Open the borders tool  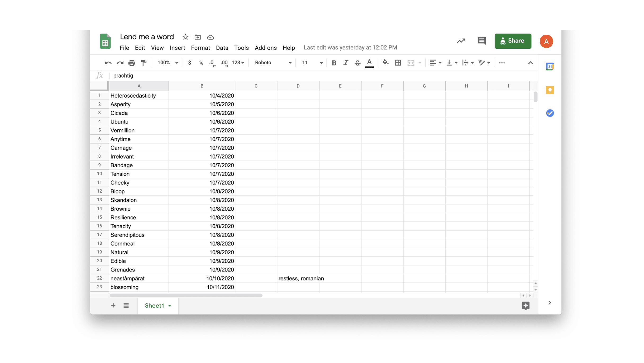(x=398, y=63)
